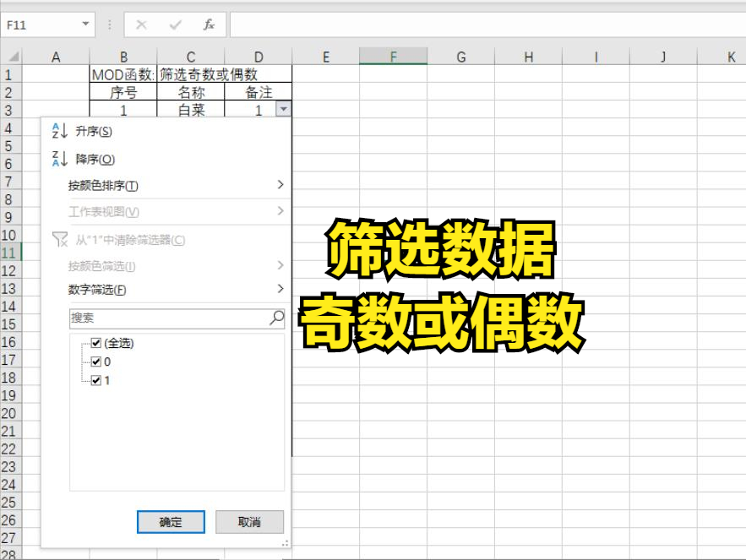Click the 白菜 cell
Image resolution: width=746 pixels, height=560 pixels.
pyautogui.click(x=191, y=110)
